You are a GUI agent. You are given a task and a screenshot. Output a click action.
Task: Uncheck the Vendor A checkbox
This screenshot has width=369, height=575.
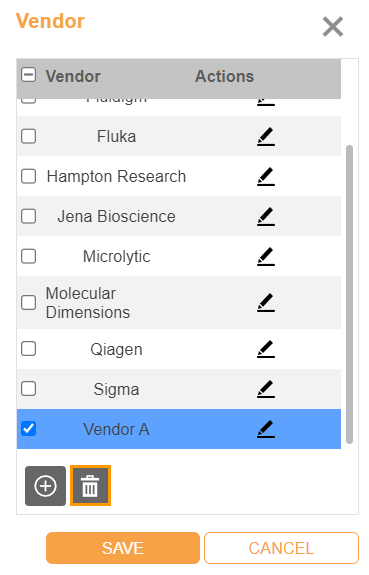click(x=29, y=429)
